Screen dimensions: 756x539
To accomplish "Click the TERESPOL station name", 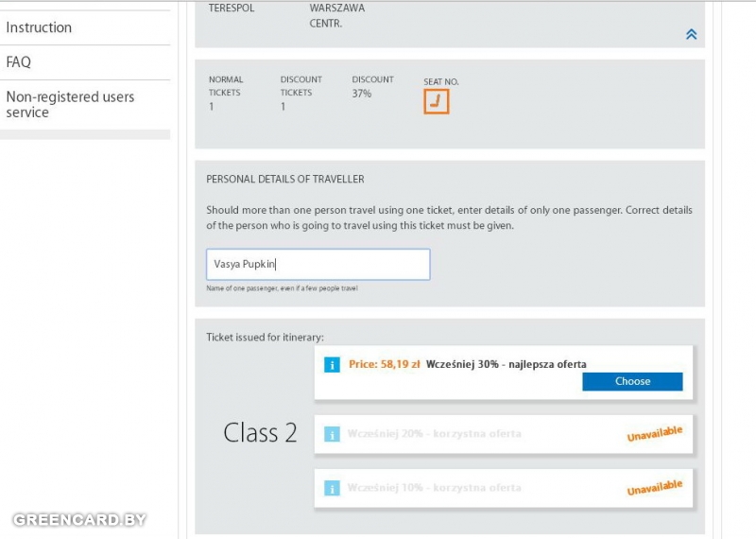I will (x=232, y=9).
